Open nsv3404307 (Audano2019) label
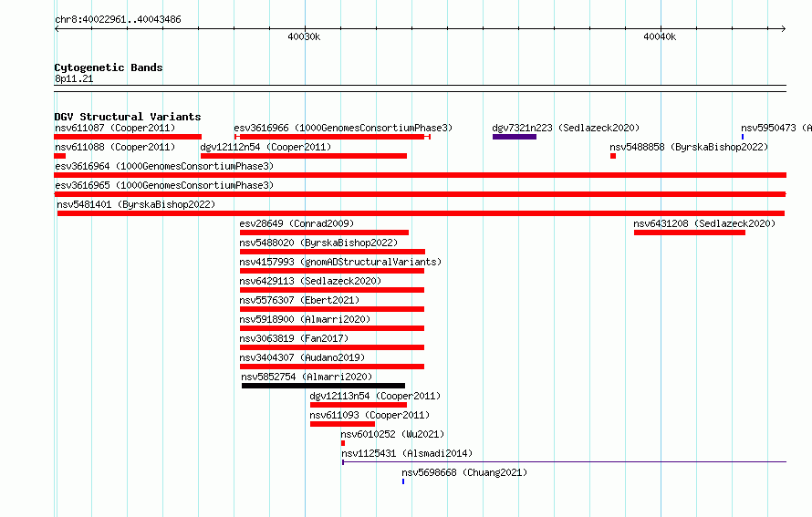 pyautogui.click(x=302, y=357)
